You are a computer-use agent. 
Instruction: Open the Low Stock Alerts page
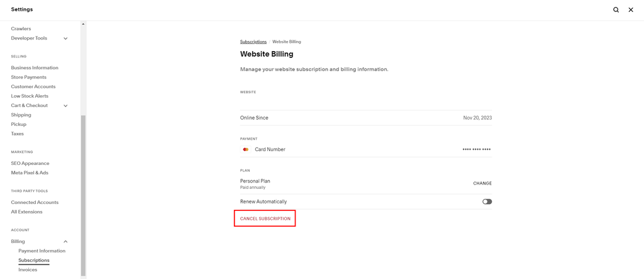[x=30, y=96]
